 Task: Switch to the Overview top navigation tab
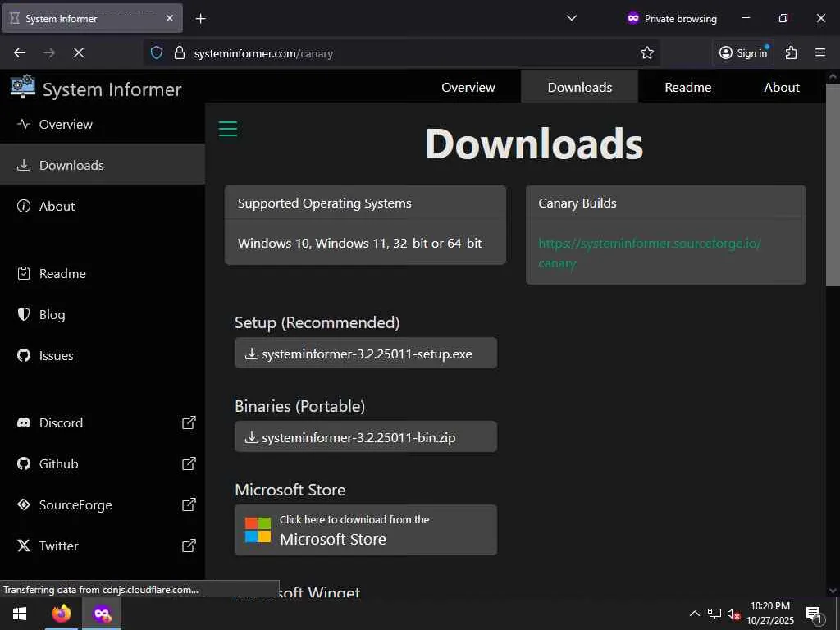point(468,87)
